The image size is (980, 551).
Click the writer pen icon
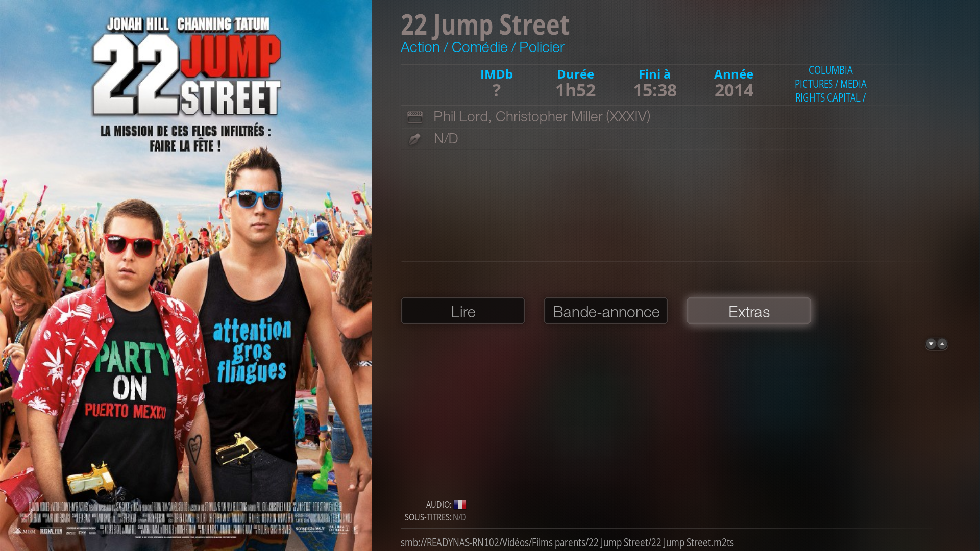coord(414,139)
